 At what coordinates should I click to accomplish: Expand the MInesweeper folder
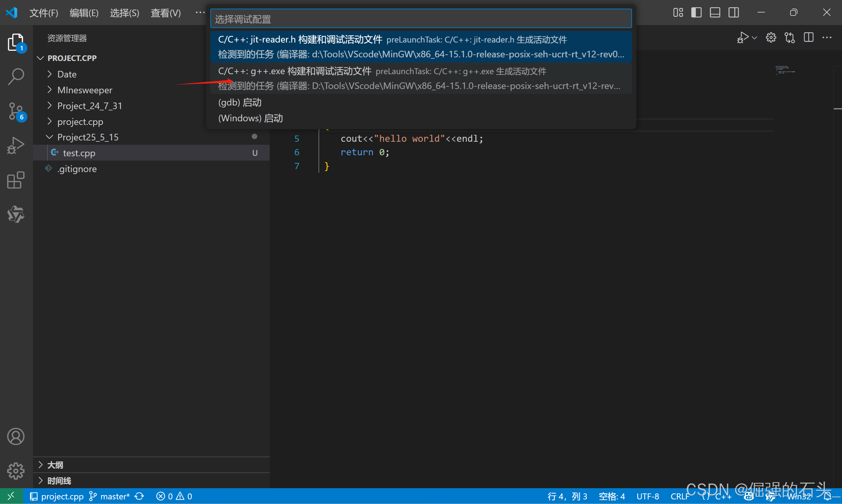(85, 90)
